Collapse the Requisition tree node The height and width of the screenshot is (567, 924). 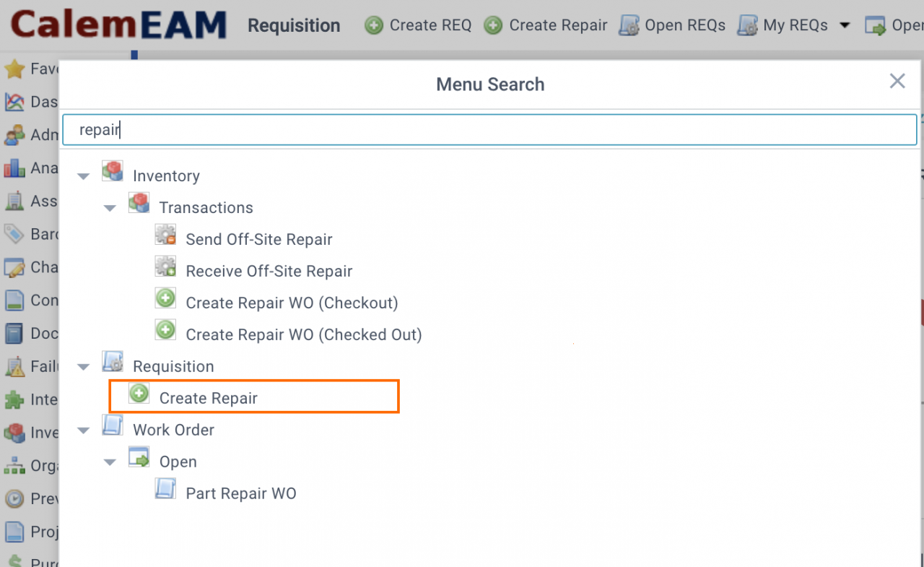(84, 367)
